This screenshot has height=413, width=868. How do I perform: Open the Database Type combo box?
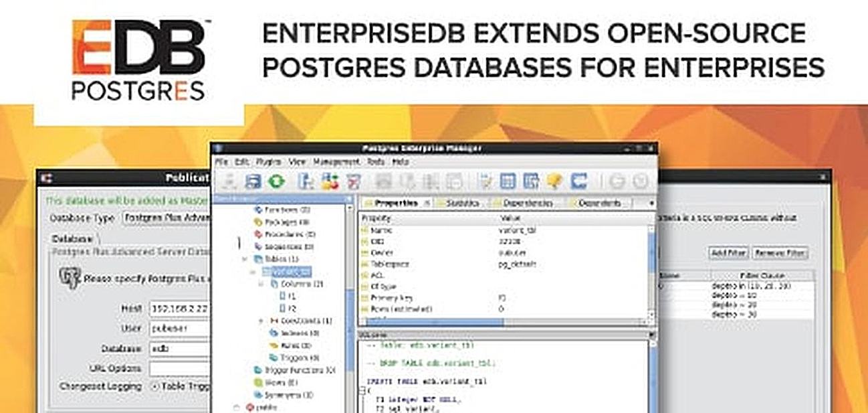click(167, 218)
